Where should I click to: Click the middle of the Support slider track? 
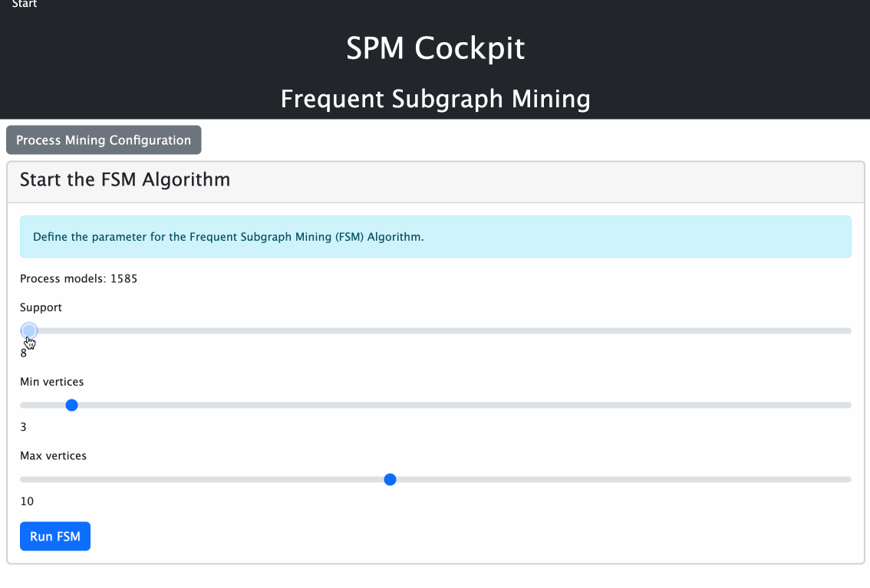[436, 330]
